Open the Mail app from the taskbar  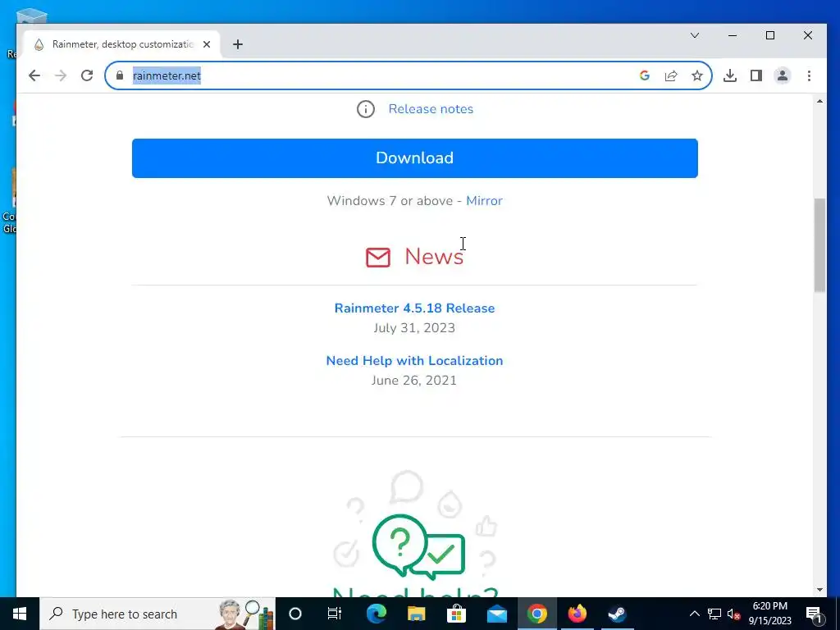click(x=496, y=614)
